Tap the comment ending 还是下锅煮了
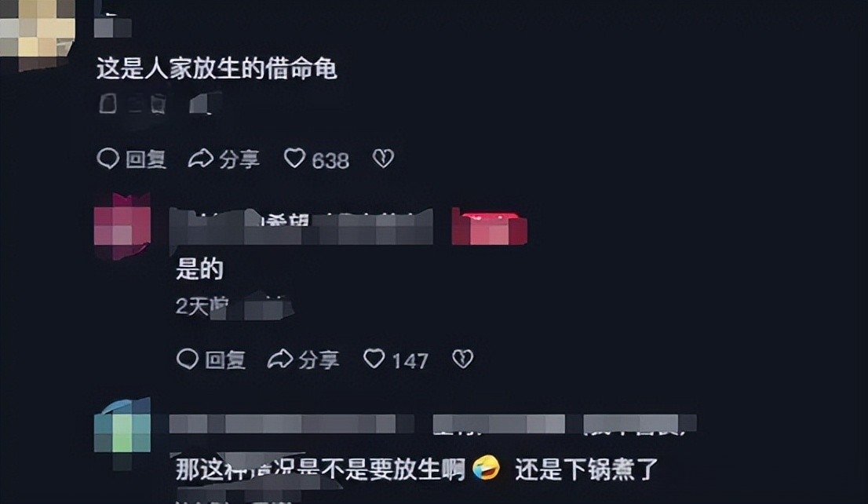Image resolution: width=868 pixels, height=504 pixels. [x=417, y=469]
